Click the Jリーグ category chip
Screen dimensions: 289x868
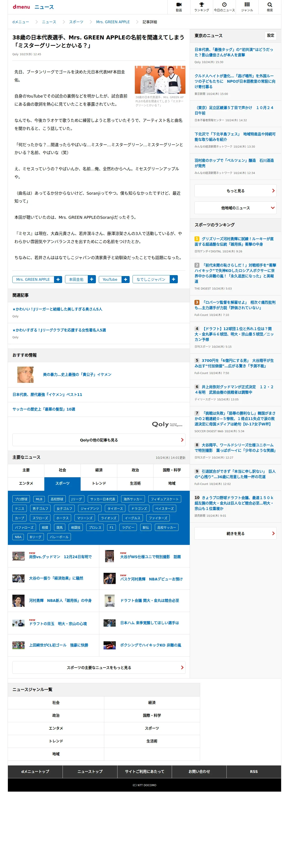[x=76, y=499]
